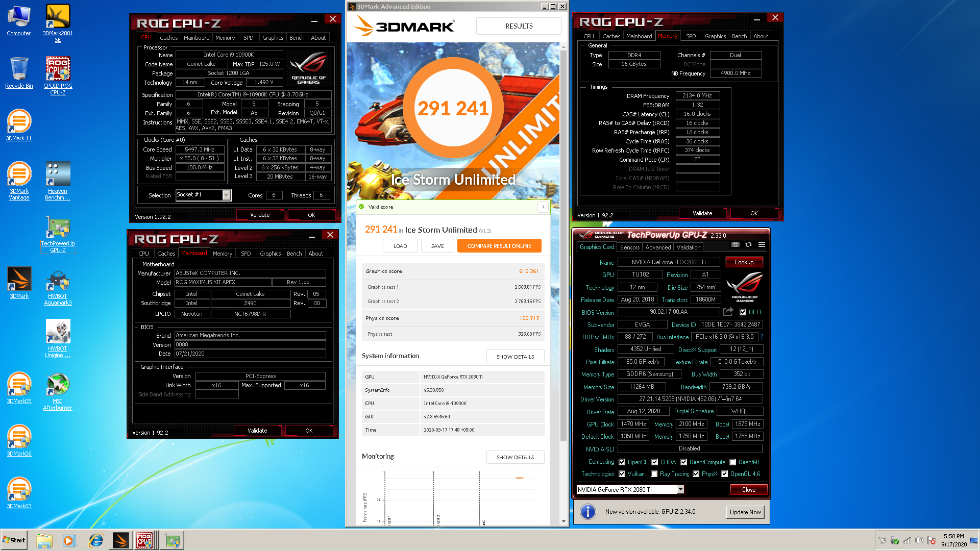Click the SAVE button in 3DMark
This screenshot has height=551, width=980.
pyautogui.click(x=437, y=246)
